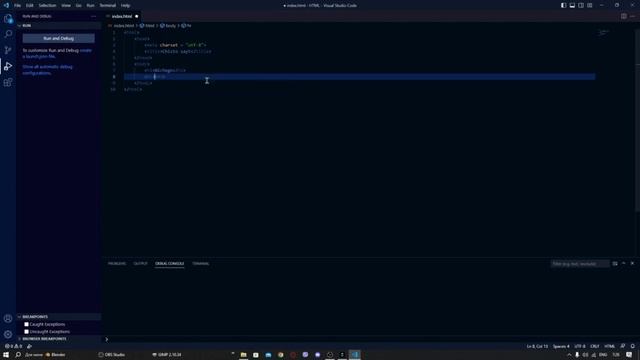Open the Run menu
Image resolution: width=640 pixels, height=360 pixels.
90,5
